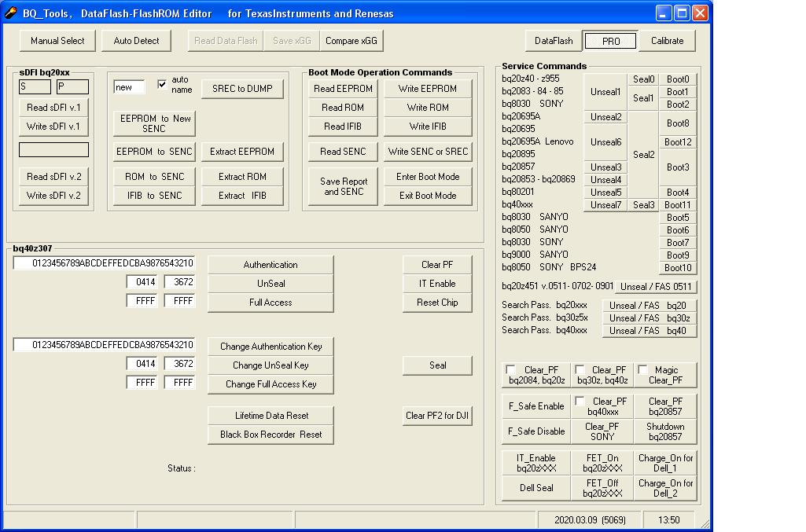Click the Dell Seal button
806x532 pixels.
coord(536,488)
